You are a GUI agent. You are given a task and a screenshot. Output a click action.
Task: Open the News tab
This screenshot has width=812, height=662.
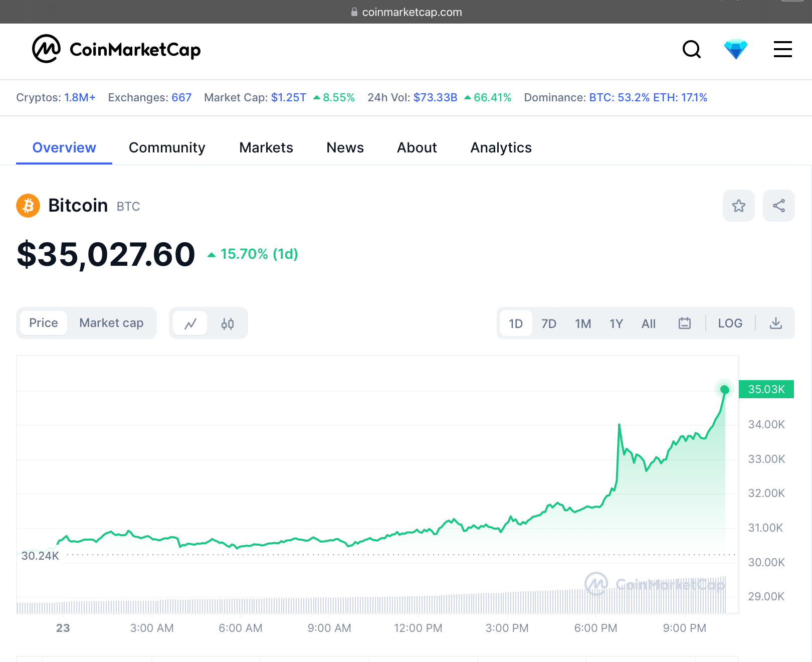tap(345, 147)
